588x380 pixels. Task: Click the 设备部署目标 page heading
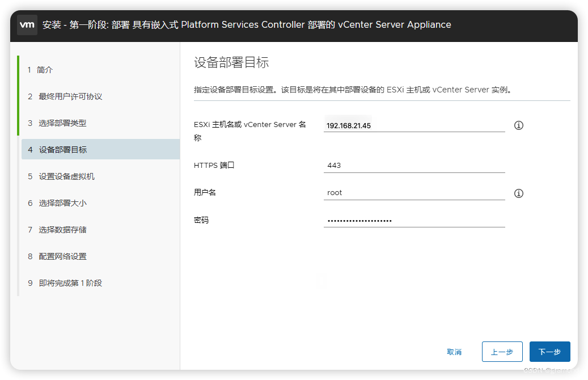pyautogui.click(x=231, y=62)
